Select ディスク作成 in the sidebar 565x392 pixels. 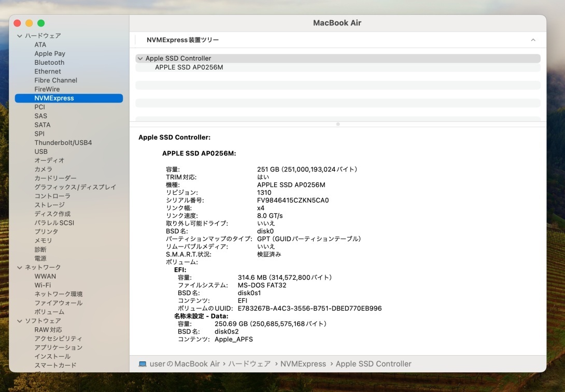[52, 214]
